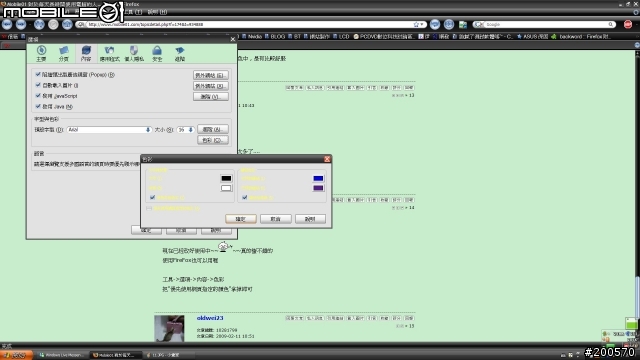
Task: Pick the black text color swatch
Action: [x=226, y=178]
